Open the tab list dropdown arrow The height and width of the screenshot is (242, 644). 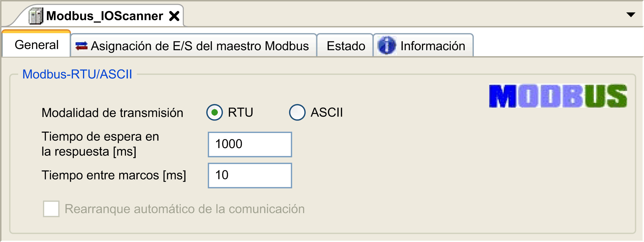[631, 15]
